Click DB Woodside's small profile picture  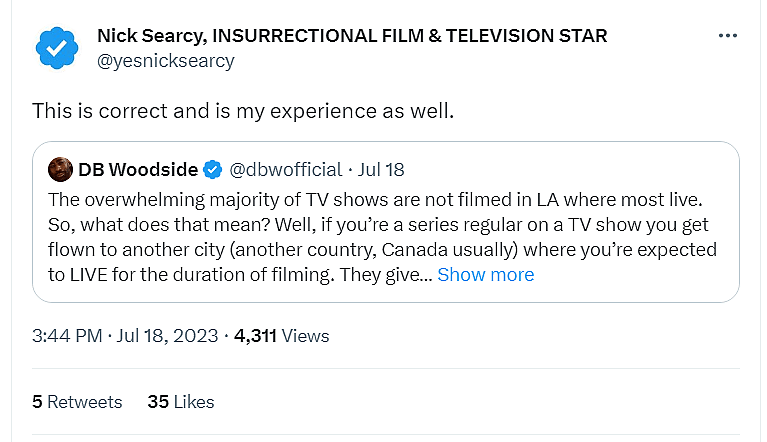click(60, 169)
